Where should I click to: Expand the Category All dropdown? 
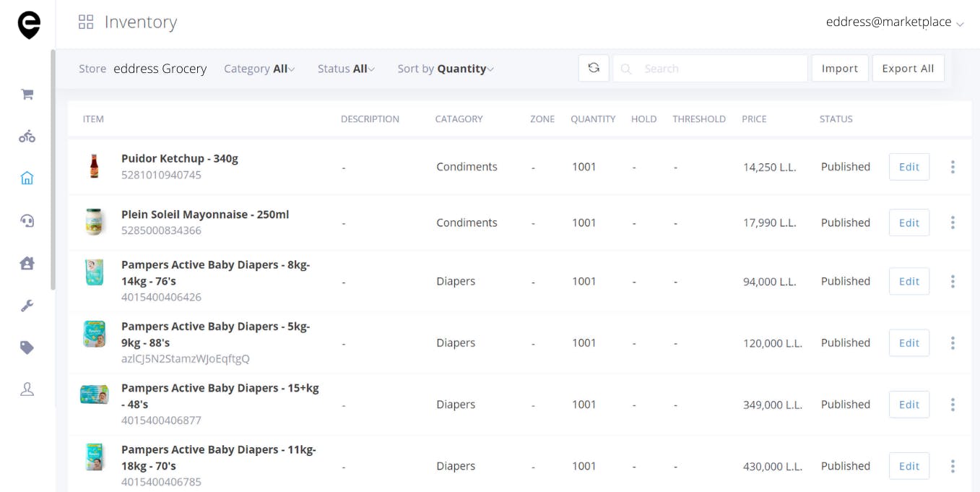(x=259, y=69)
